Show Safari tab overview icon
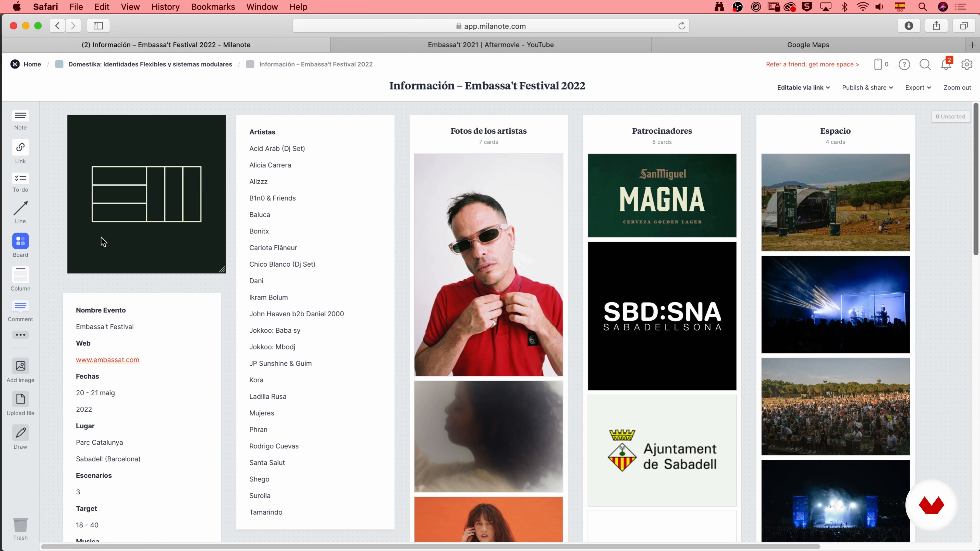 pyautogui.click(x=964, y=26)
